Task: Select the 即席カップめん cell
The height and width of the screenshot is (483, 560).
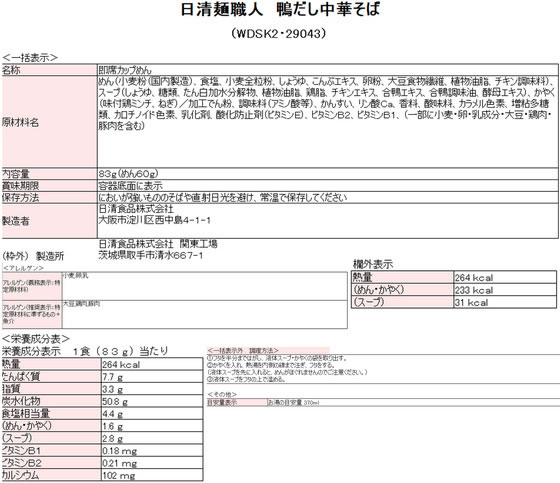Action: [328, 70]
